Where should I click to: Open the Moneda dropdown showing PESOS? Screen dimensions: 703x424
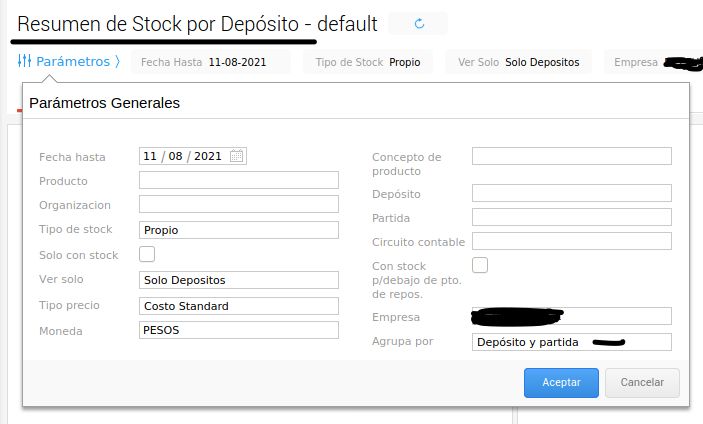(239, 329)
